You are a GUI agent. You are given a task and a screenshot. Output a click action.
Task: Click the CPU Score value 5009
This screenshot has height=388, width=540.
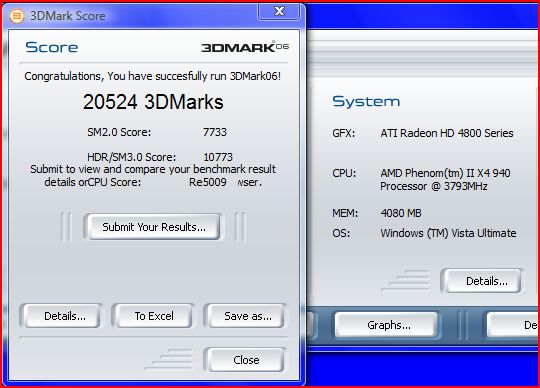click(214, 182)
